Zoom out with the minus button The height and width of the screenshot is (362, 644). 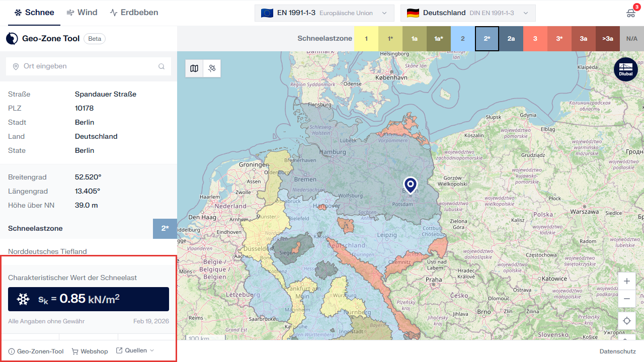tap(627, 299)
